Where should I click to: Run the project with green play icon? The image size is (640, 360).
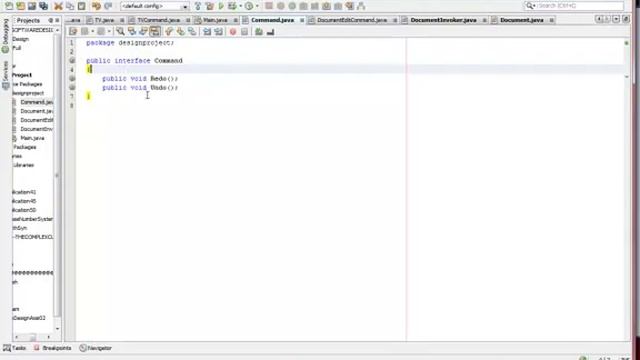(x=221, y=6)
